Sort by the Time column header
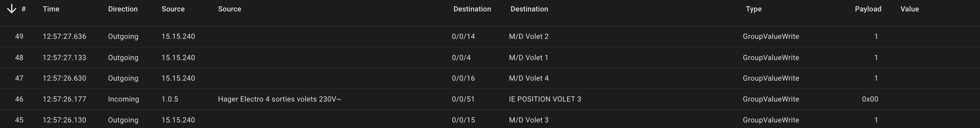 tap(51, 9)
